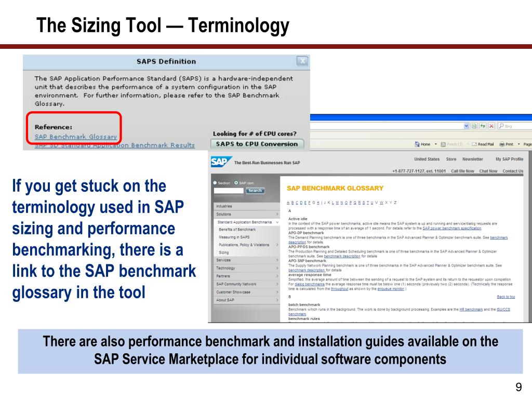Click the Back to top link
The height and width of the screenshot is (399, 532).
(506, 297)
